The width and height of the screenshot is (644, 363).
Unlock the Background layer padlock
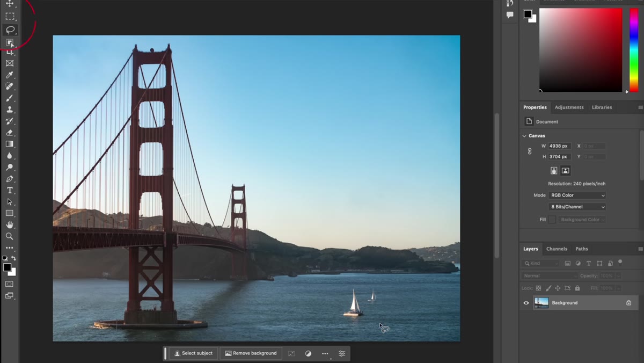click(628, 303)
